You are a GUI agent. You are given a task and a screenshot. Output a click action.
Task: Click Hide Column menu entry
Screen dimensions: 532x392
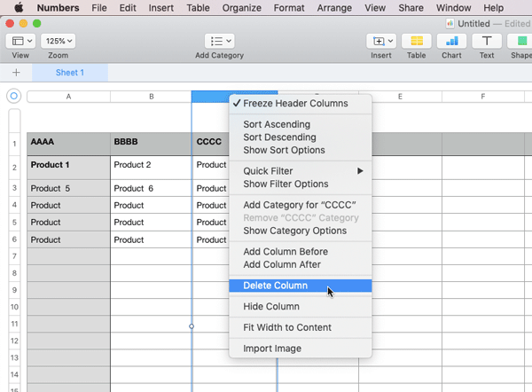pos(271,307)
